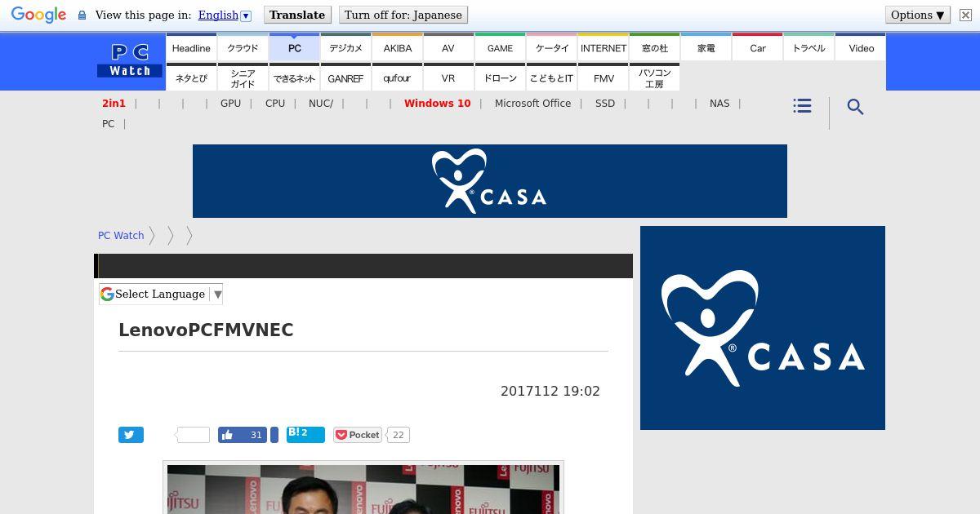980x514 pixels.
Task: Click Turn off for: Japanese button
Action: [x=403, y=15]
